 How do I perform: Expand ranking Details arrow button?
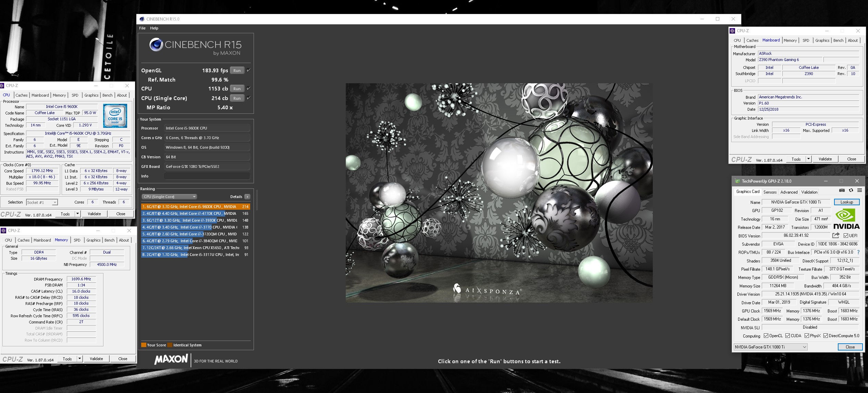(247, 197)
